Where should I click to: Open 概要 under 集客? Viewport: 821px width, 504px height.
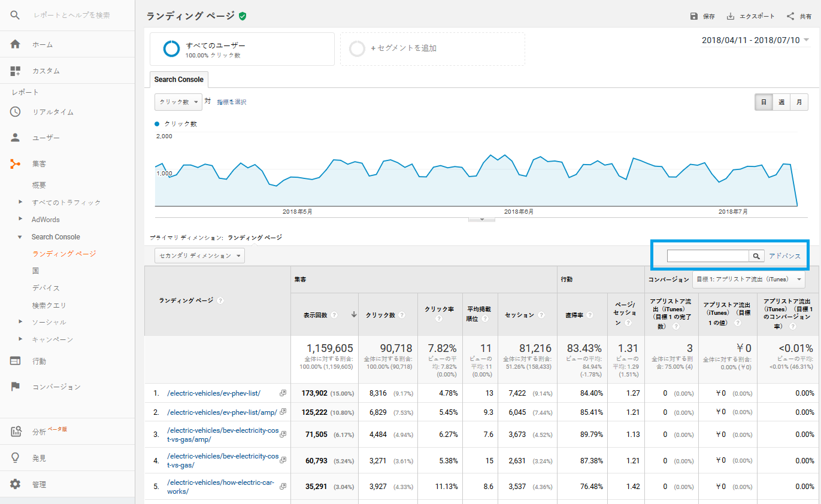coord(39,186)
